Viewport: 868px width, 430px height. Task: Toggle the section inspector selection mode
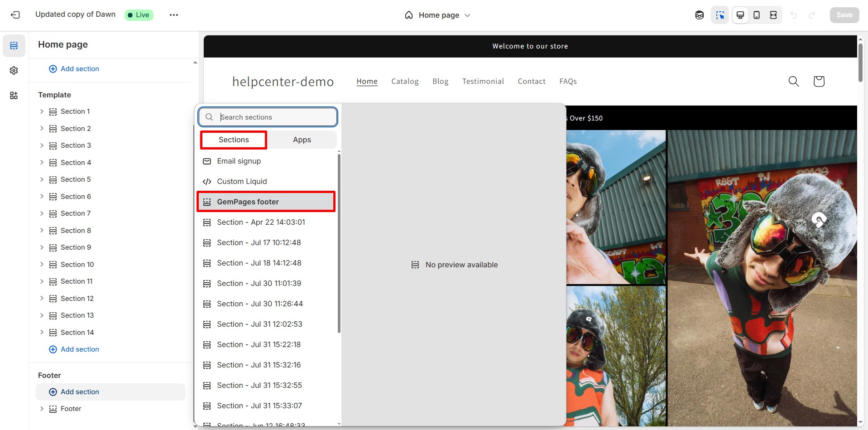720,14
